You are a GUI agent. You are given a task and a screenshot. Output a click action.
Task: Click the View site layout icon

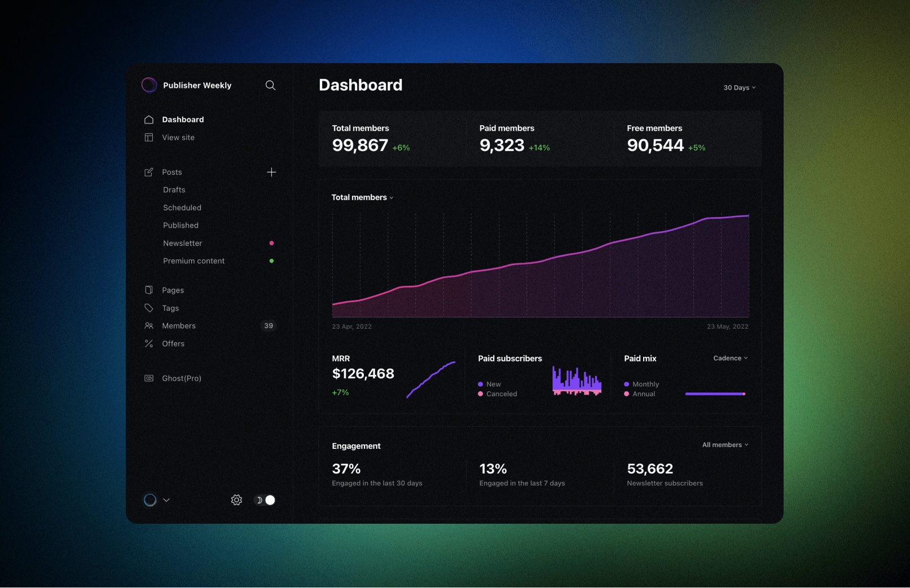click(149, 138)
